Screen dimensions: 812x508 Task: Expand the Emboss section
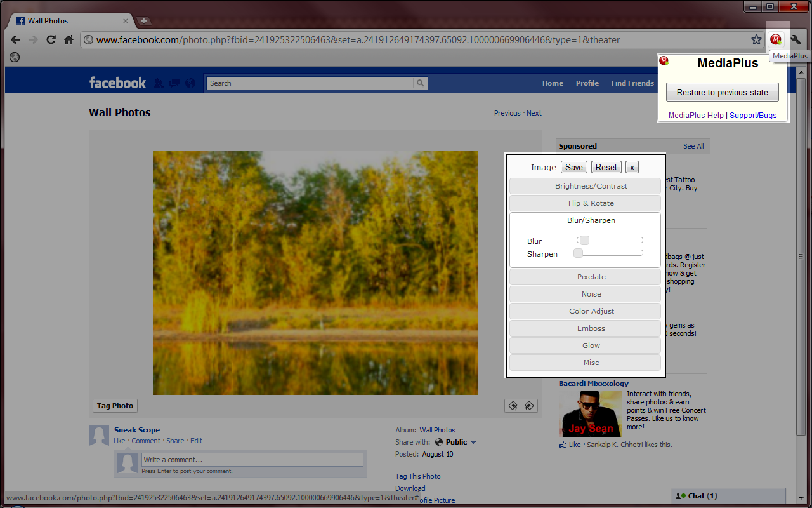pos(585,328)
